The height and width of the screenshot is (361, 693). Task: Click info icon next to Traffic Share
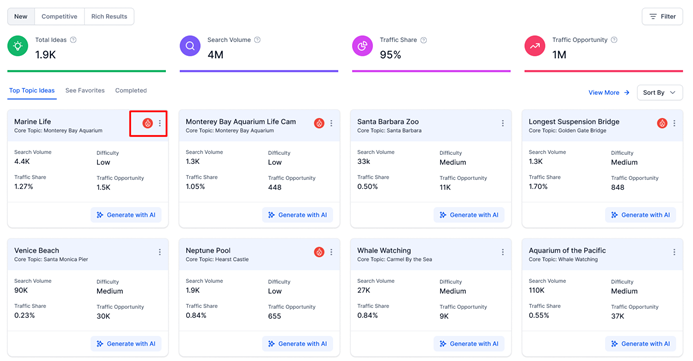[423, 40]
